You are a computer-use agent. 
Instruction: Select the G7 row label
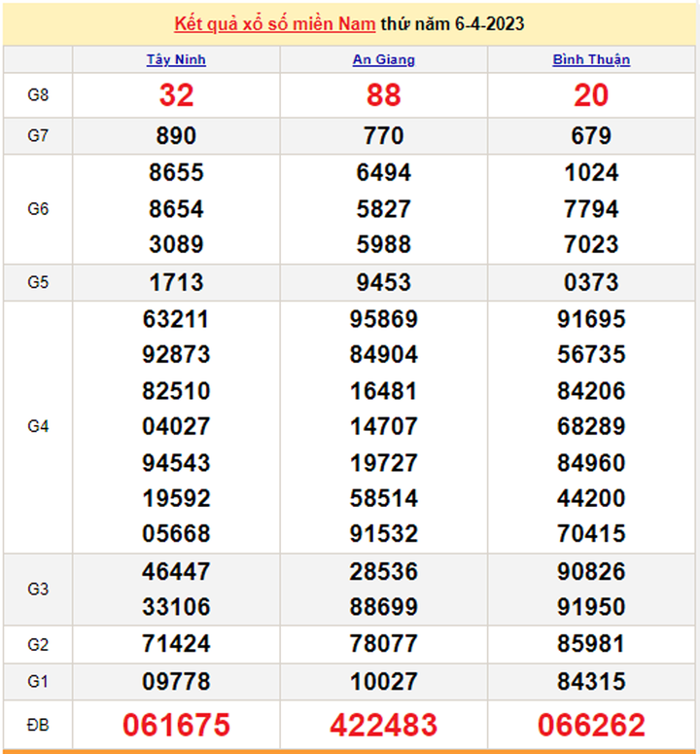(38, 136)
